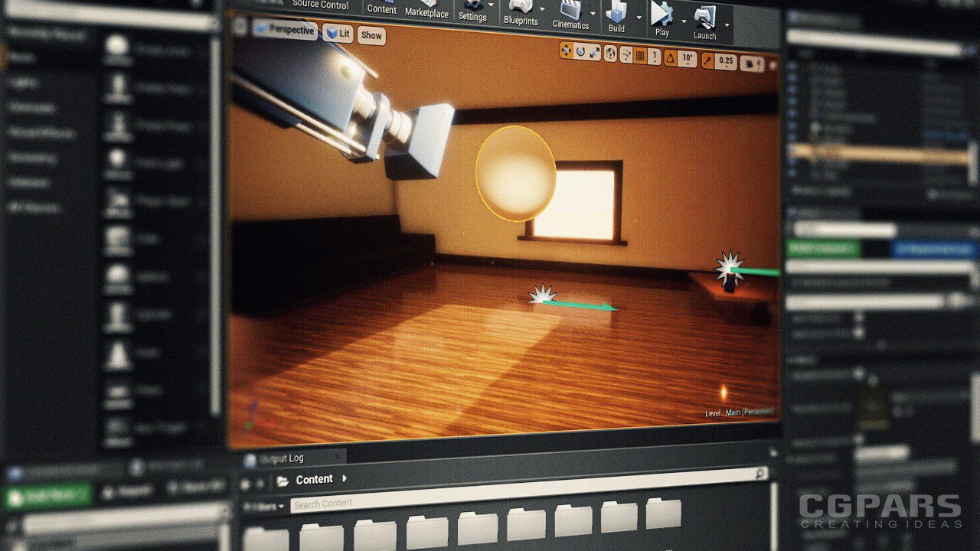Toggle rotation snapping triangle icon
The width and height of the screenshot is (980, 551).
coord(670,58)
